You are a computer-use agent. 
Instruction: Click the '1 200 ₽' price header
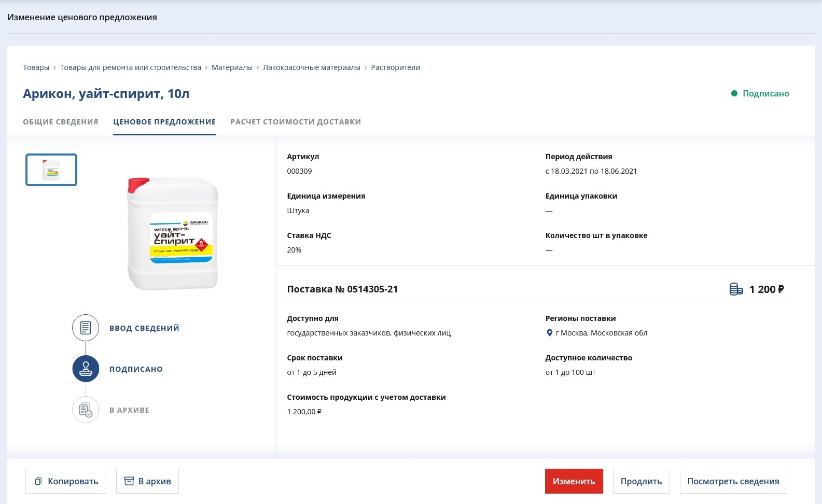(x=767, y=289)
